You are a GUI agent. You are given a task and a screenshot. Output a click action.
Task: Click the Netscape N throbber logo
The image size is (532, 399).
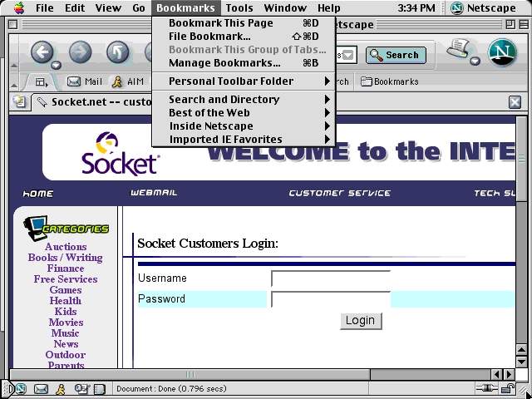502,52
